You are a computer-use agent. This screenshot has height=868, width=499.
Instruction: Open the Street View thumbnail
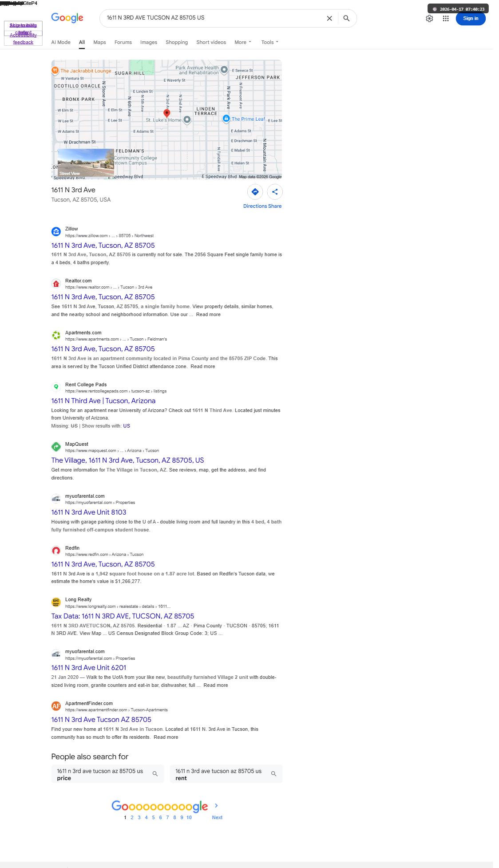86,163
